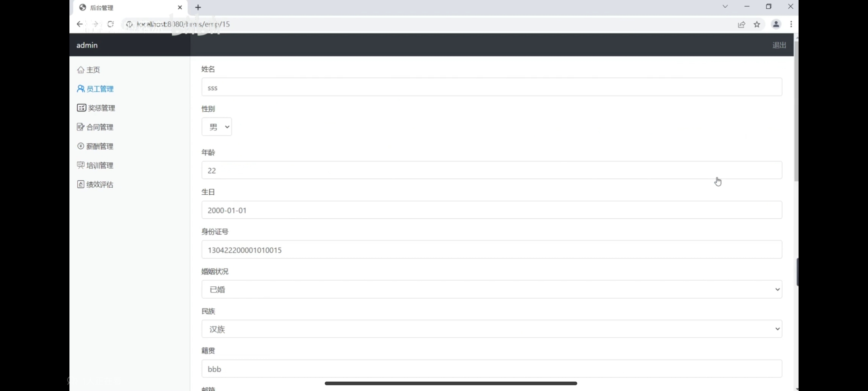Click the contract icon beside 合同管理
Image resolution: width=868 pixels, height=391 pixels.
point(80,127)
